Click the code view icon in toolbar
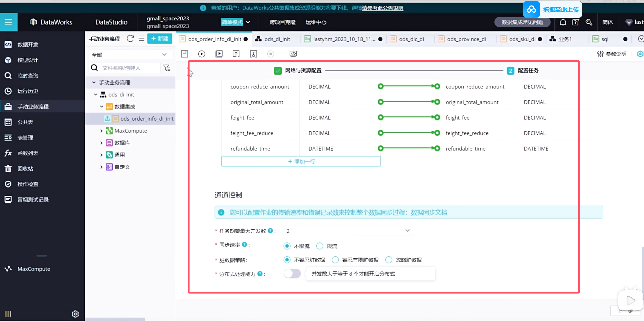The width and height of the screenshot is (644, 322). pos(293,54)
